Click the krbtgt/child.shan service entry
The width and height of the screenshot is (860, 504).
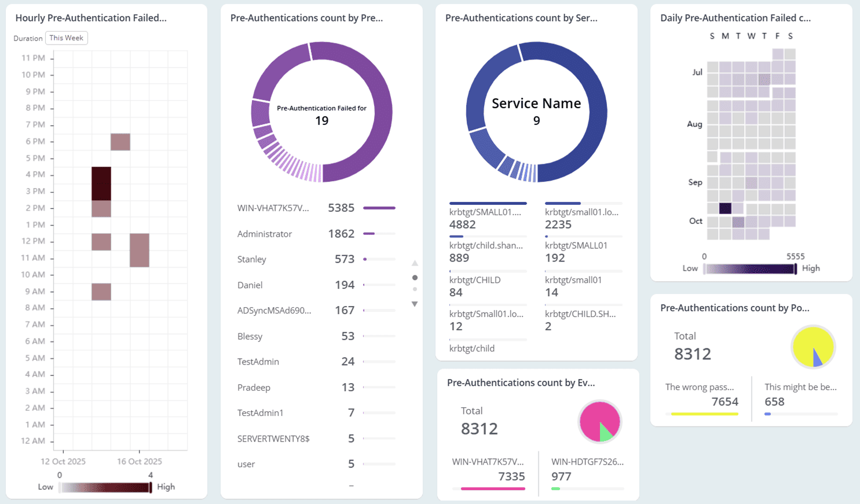pyautogui.click(x=485, y=252)
